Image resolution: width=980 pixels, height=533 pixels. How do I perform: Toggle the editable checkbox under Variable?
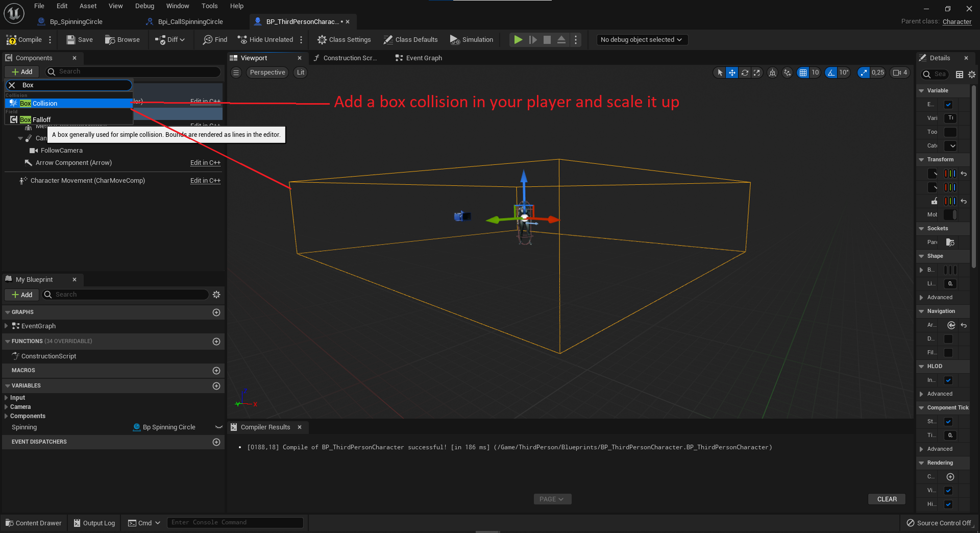pyautogui.click(x=948, y=105)
